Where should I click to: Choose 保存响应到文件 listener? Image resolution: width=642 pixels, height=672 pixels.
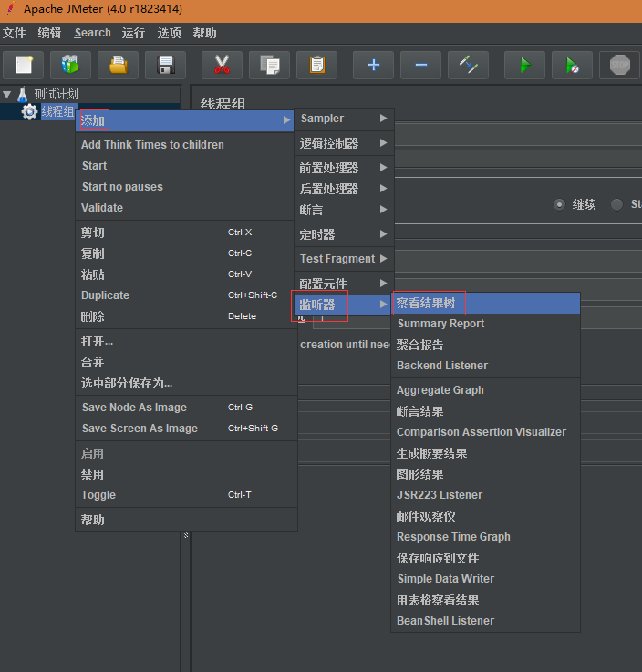[x=486, y=558]
